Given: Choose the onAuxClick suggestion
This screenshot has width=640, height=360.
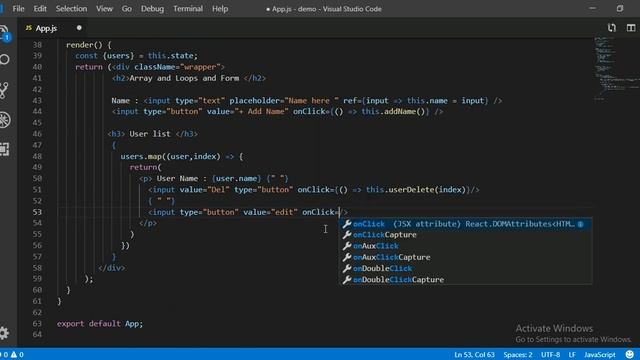Looking at the screenshot, I should coord(465,246).
